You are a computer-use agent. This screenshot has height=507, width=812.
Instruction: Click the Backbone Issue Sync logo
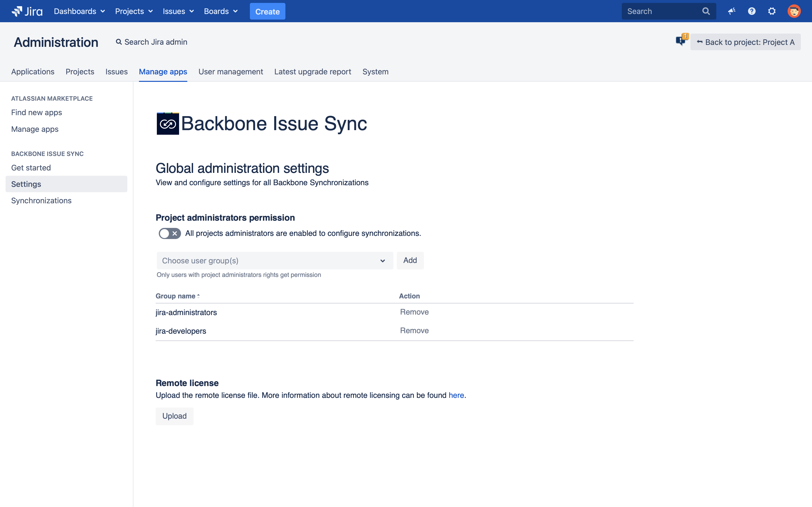pos(168,124)
